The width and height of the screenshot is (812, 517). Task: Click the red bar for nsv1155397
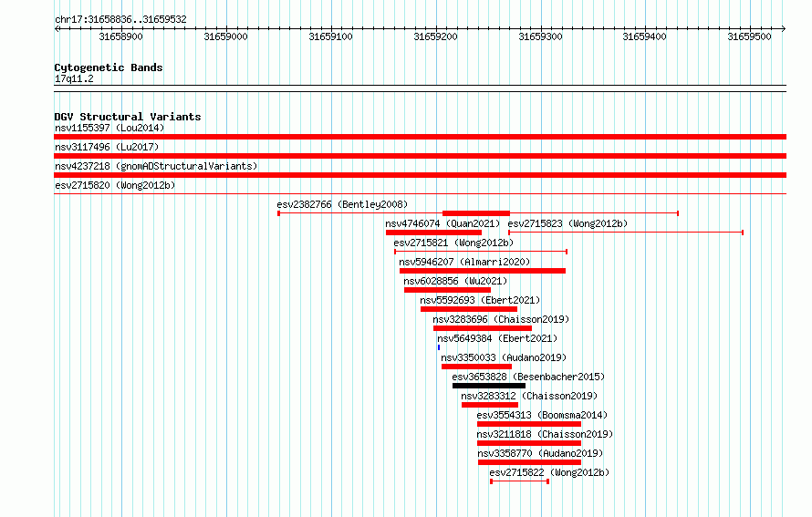(x=420, y=137)
